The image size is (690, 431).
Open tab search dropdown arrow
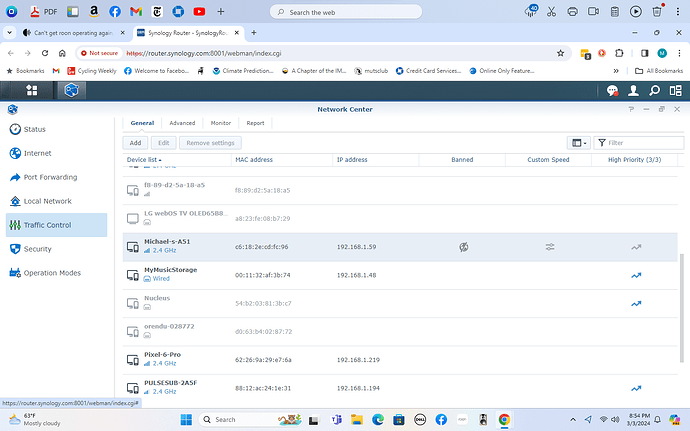9,33
